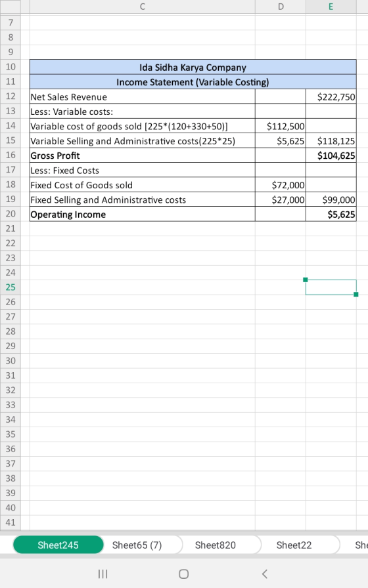Select the $27,000 cell
This screenshot has height=588, width=368.
[281, 199]
